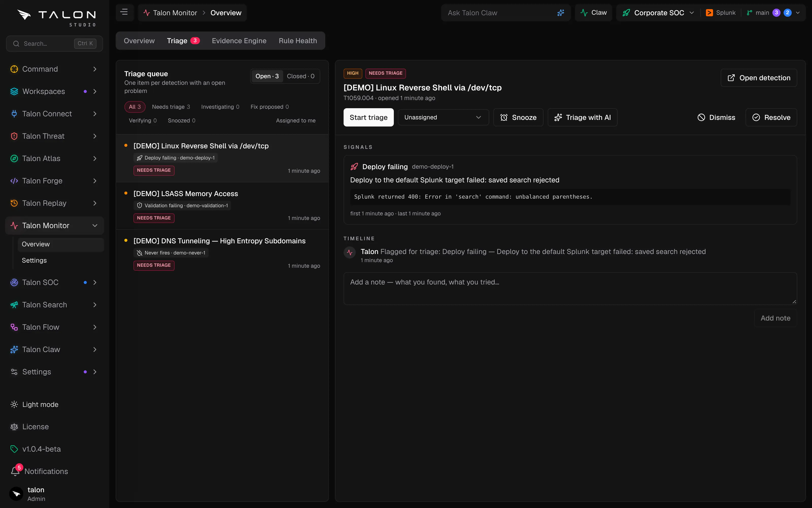
Task: Click the Talon Search telescope icon
Action: pyautogui.click(x=14, y=305)
